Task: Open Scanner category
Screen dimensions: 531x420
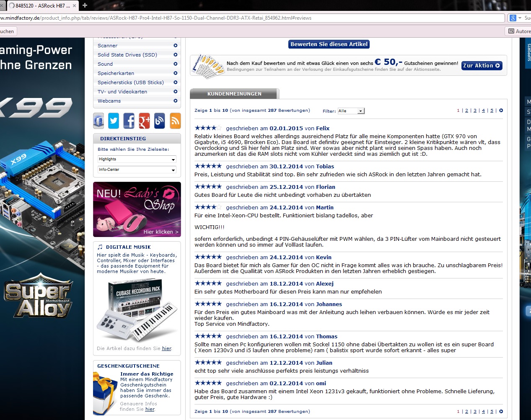Action: (x=107, y=46)
